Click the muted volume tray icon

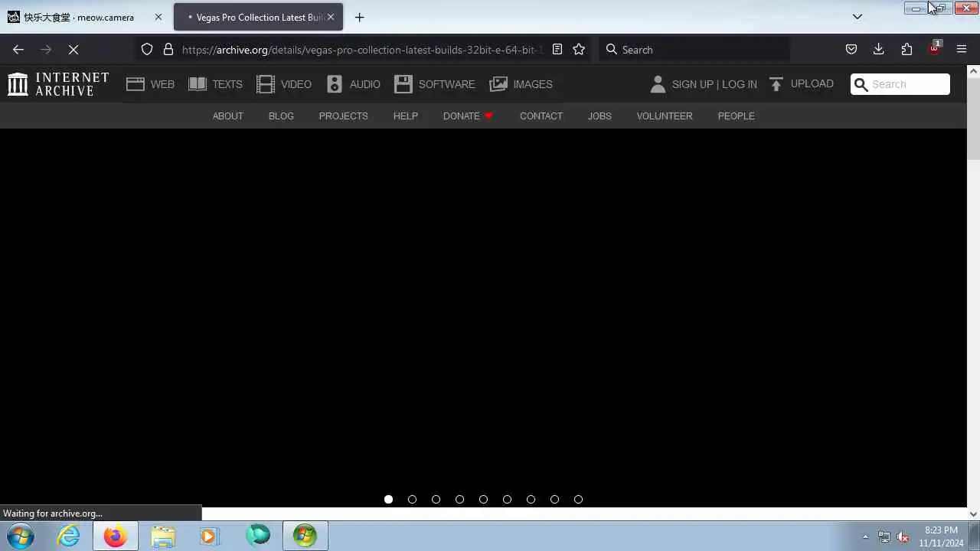click(x=903, y=537)
